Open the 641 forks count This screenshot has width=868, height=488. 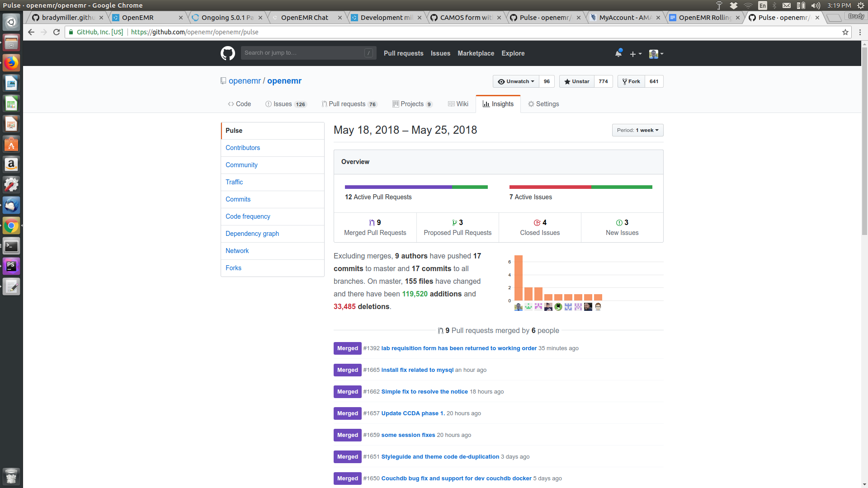click(654, 81)
